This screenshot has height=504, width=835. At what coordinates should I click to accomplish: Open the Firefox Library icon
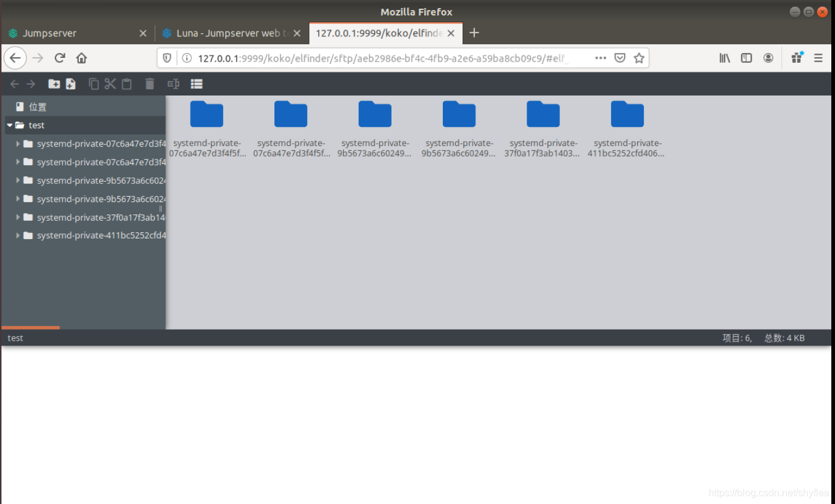[x=725, y=58]
